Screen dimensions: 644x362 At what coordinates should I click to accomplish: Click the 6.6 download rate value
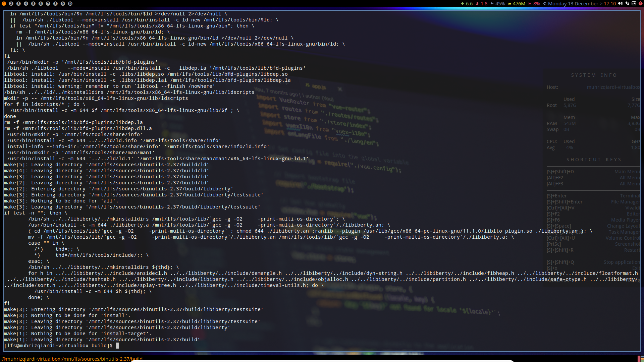tap(469, 4)
